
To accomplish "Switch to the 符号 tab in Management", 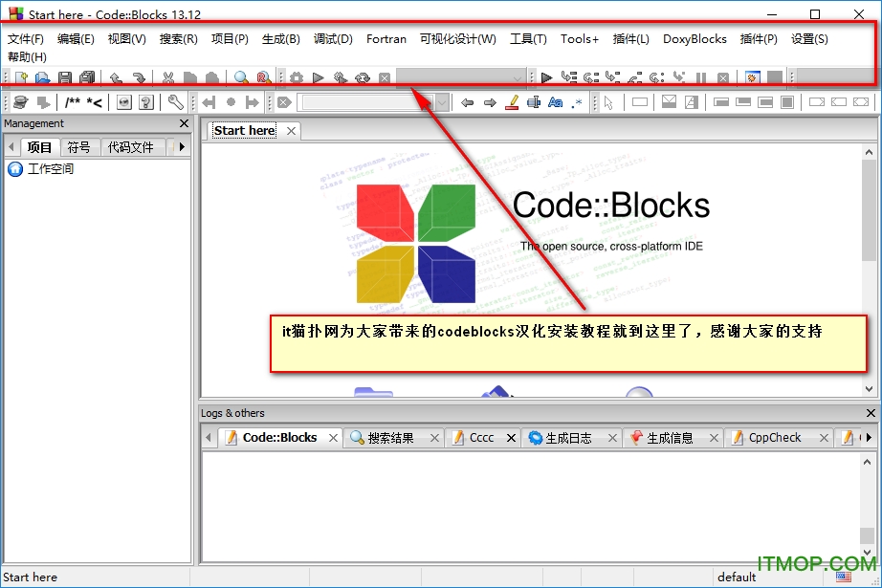I will (x=79, y=146).
